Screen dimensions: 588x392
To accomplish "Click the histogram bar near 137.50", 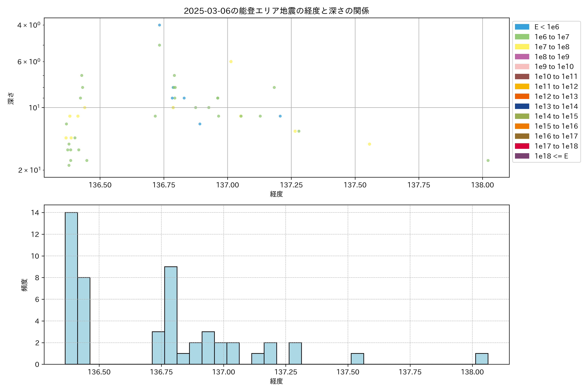I will click(x=357, y=359).
